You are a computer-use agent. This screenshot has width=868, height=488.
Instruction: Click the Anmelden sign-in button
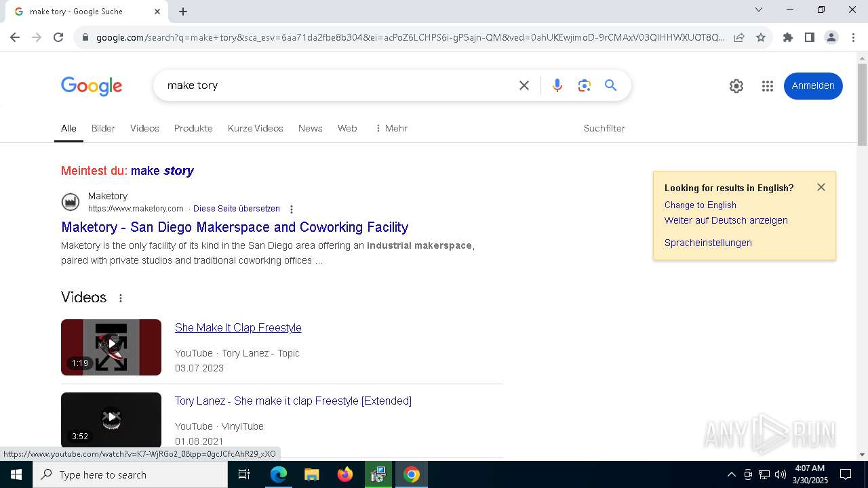point(813,86)
